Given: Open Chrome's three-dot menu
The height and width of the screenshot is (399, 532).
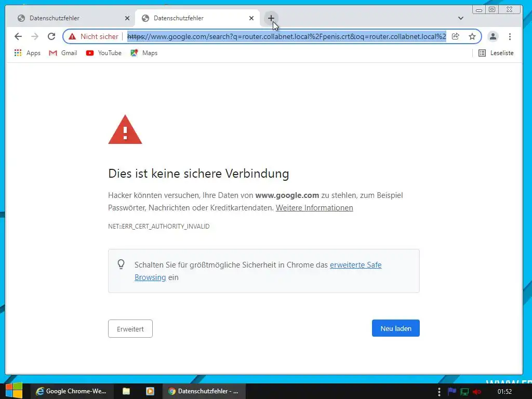Looking at the screenshot, I should point(510,36).
